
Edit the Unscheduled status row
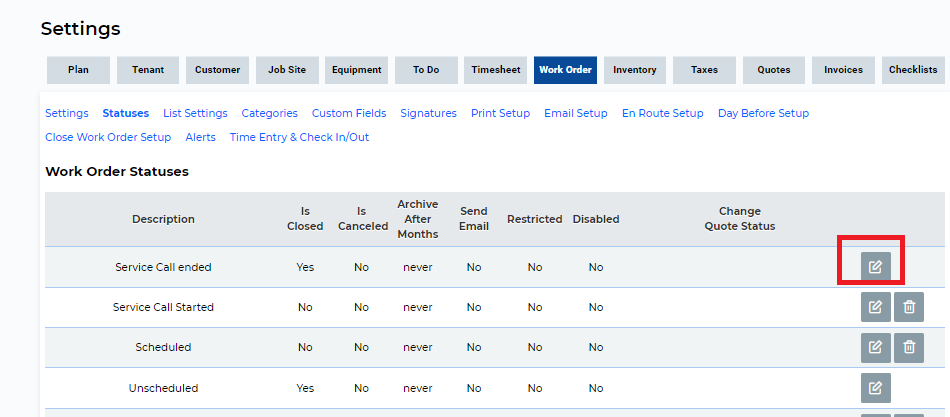pyautogui.click(x=875, y=388)
